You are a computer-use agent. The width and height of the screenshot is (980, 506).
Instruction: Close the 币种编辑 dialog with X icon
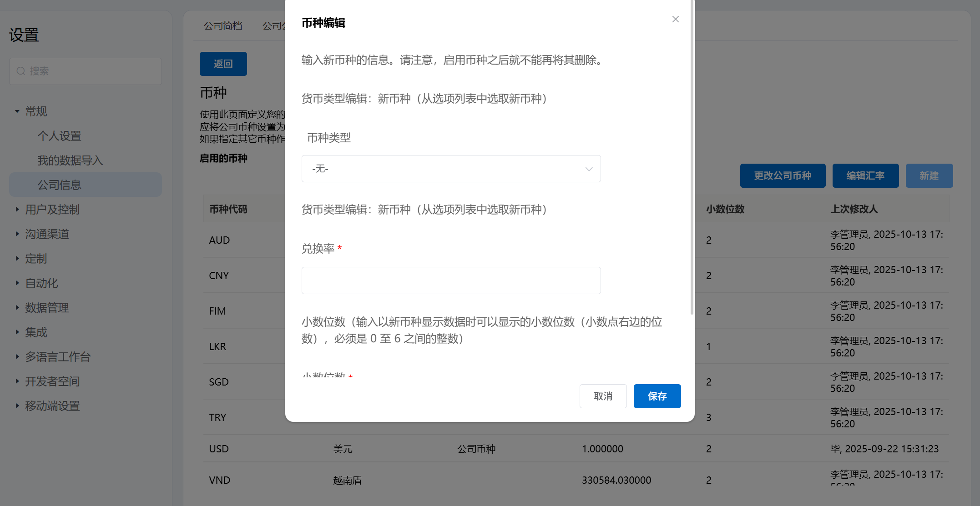pos(675,19)
